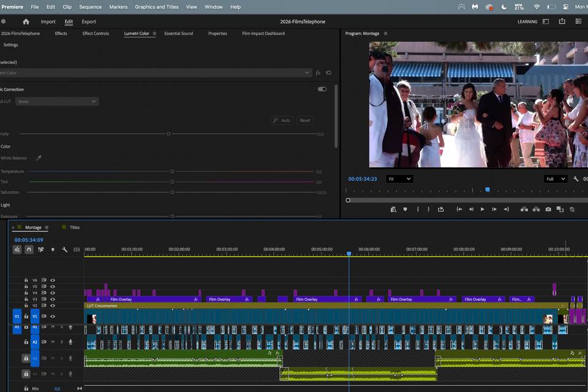The height and width of the screenshot is (392, 588).
Task: Step back one frame in Program Monitor
Action: coord(471,209)
